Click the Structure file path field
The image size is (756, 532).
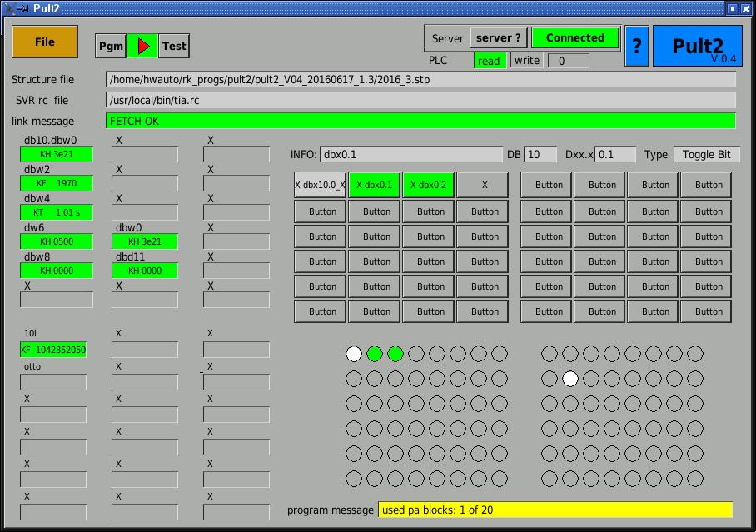420,80
